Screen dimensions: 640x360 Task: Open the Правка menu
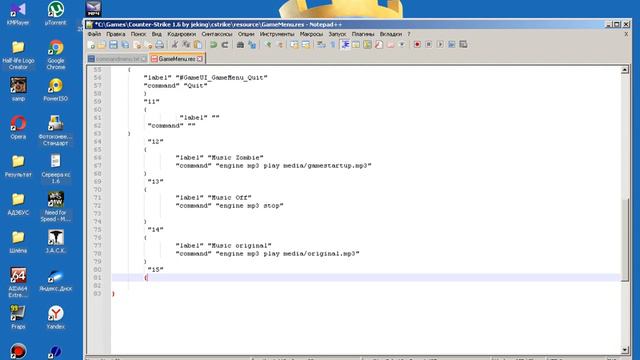coord(116,34)
